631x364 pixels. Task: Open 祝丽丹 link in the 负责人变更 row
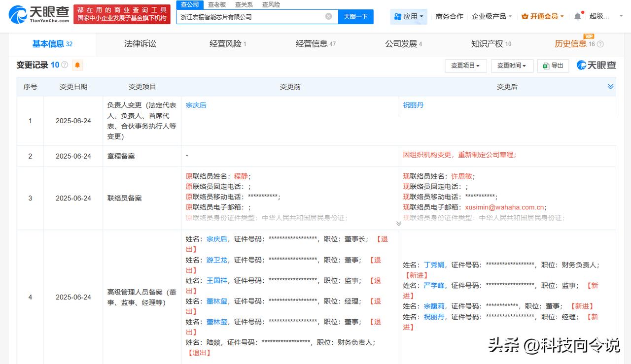coord(413,105)
